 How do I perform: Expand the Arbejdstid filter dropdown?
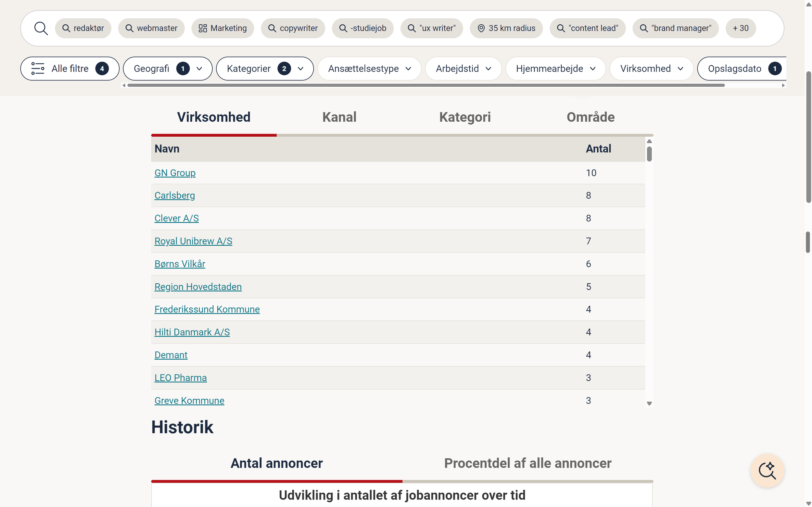point(463,68)
